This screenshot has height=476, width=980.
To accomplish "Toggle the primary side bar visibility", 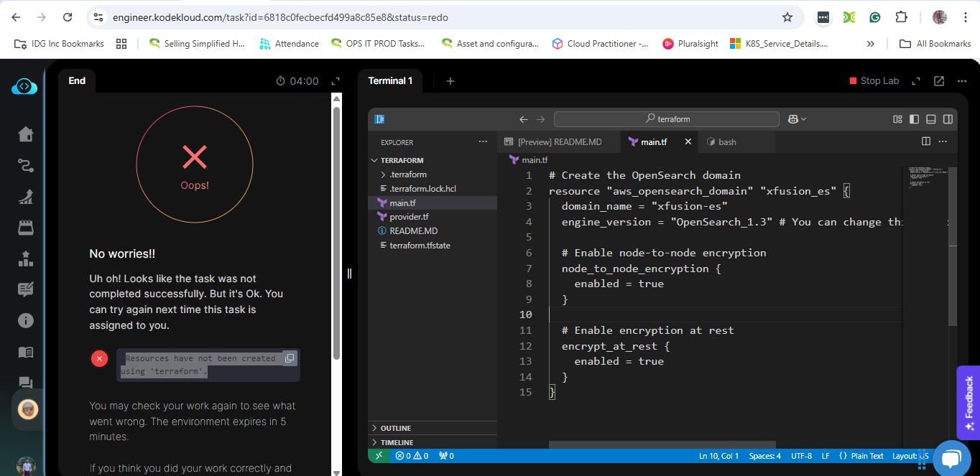I will click(914, 119).
